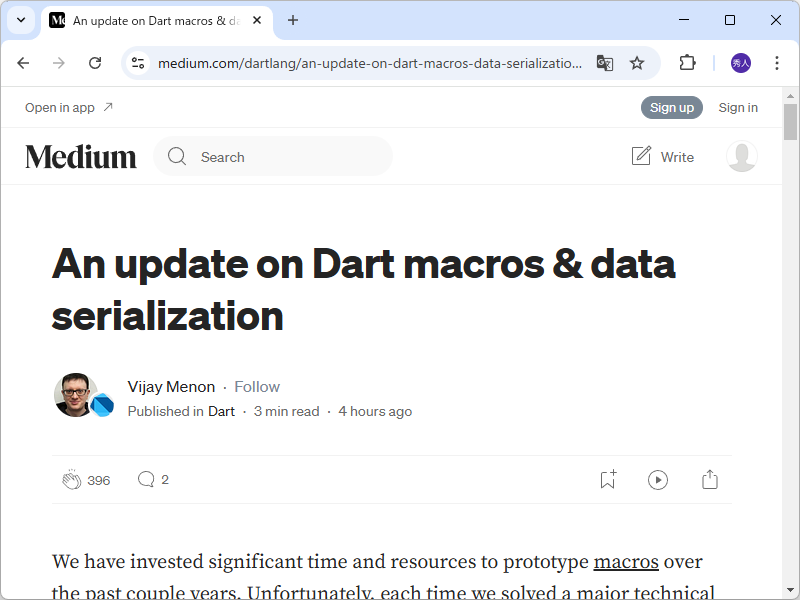Start writing a new Medium story
This screenshot has width=800, height=600.
click(663, 156)
